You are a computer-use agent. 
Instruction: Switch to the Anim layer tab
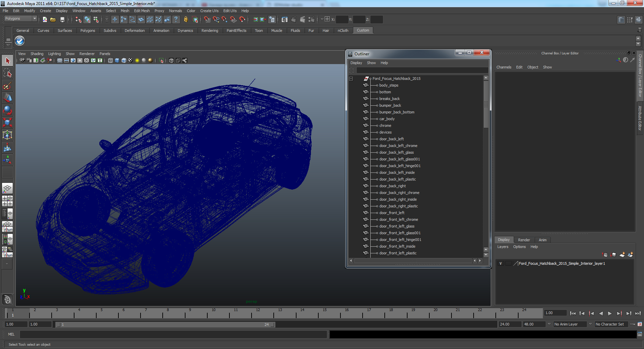coord(542,240)
